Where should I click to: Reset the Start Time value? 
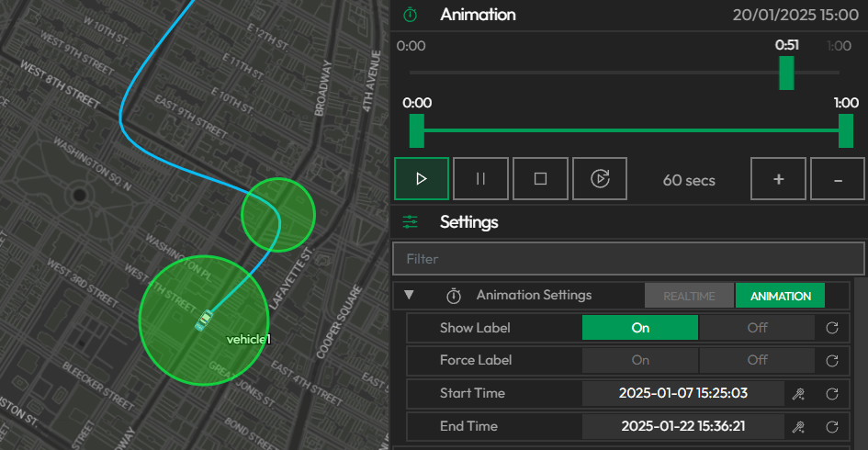(x=832, y=394)
